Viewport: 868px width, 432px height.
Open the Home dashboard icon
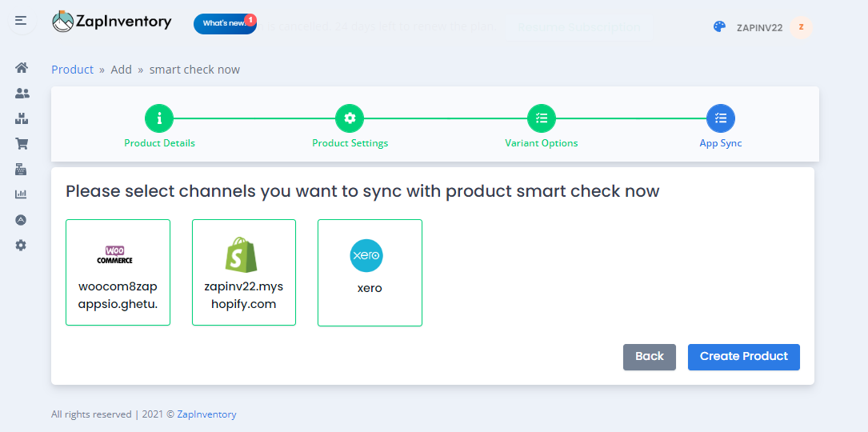21,67
